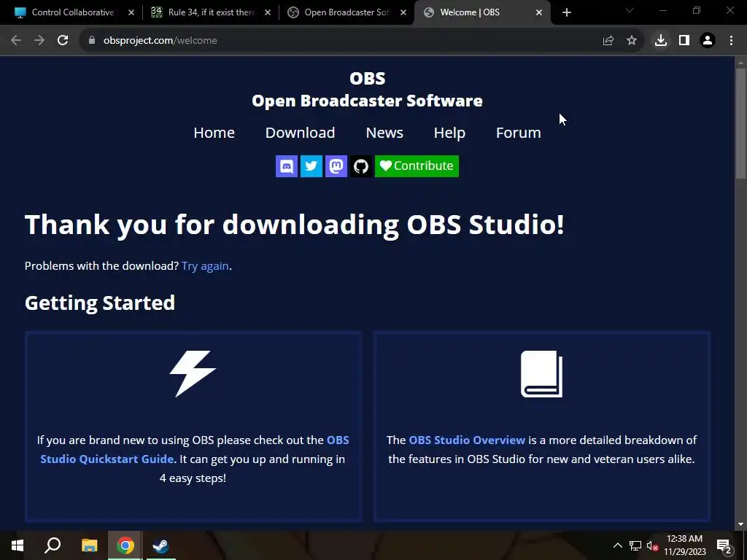This screenshot has width=747, height=560.
Task: Close the Open Broadcaster Software tab
Action: 403,12
